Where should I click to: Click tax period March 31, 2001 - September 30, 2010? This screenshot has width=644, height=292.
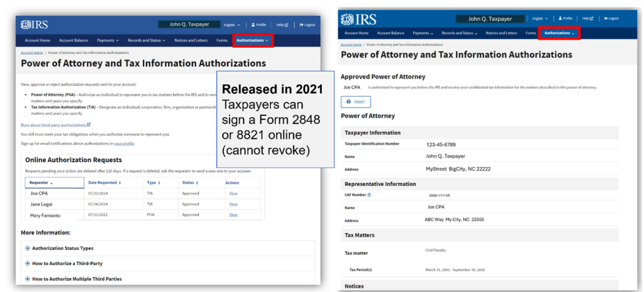click(455, 270)
